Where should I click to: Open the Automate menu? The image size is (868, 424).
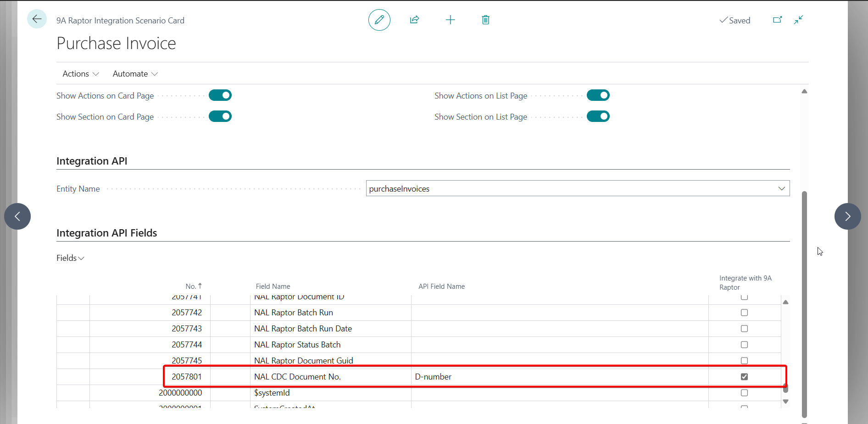[135, 74]
